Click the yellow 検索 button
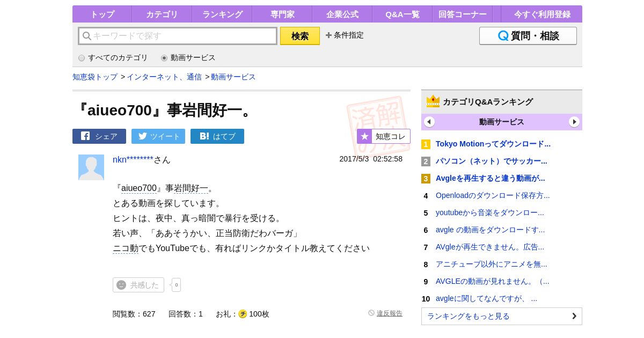 [300, 36]
